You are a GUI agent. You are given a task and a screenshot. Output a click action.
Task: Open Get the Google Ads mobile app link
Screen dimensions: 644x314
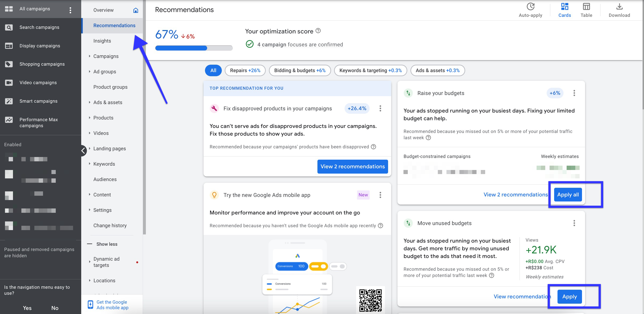pyautogui.click(x=112, y=305)
